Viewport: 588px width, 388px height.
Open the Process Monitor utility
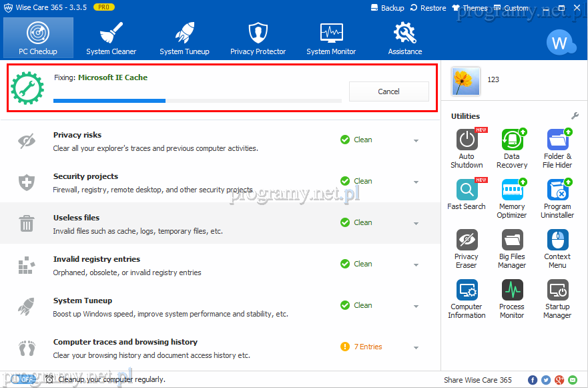point(512,290)
